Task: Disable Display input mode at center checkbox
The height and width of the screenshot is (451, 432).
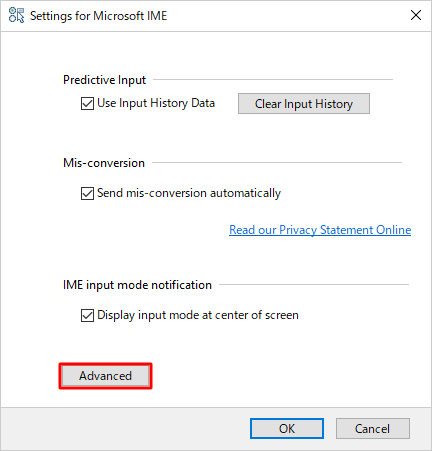Action: tap(87, 315)
